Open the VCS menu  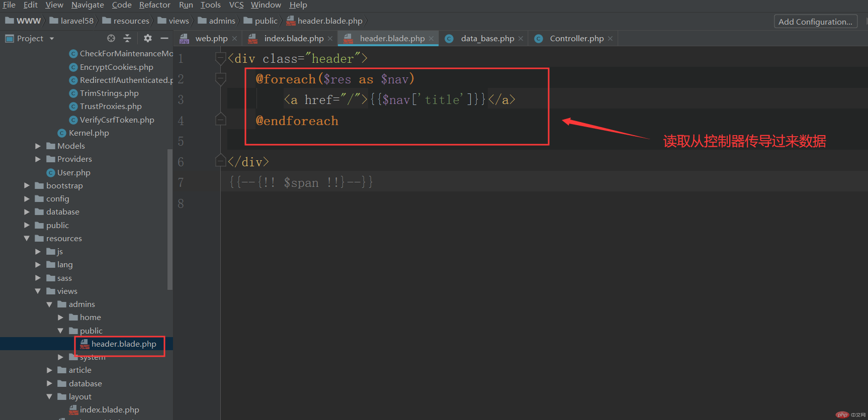point(236,5)
